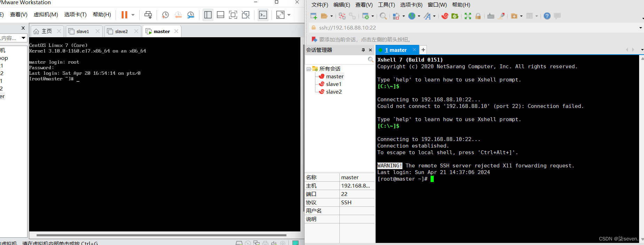This screenshot has width=644, height=245.
Task: Close the VMware library side panel
Action: [x=23, y=28]
